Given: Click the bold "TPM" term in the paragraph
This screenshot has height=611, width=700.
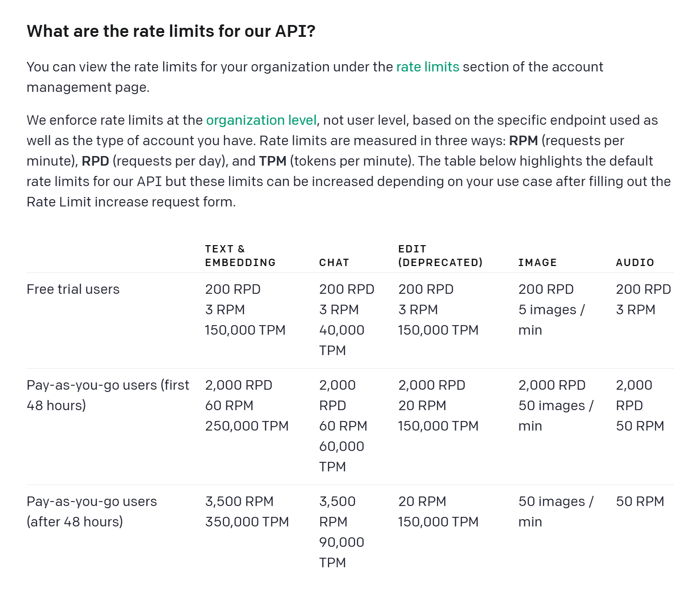Looking at the screenshot, I should point(273,161).
